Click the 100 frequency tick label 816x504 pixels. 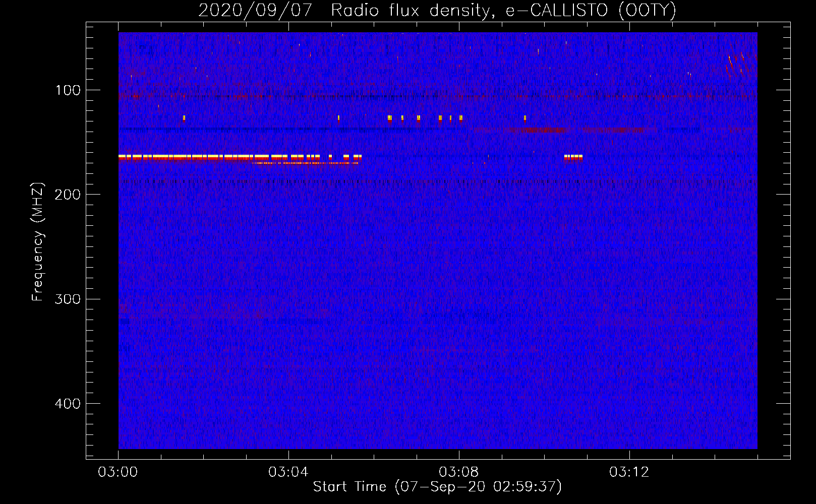68,90
